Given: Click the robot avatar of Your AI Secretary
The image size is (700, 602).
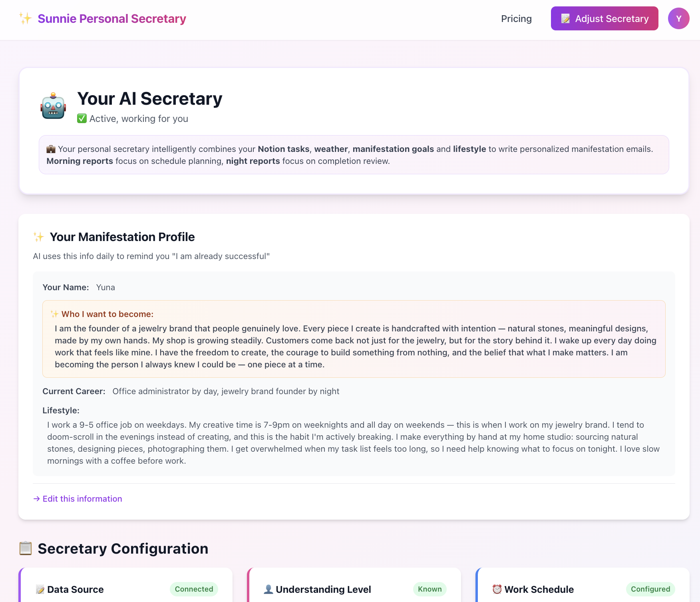Looking at the screenshot, I should [x=54, y=106].
